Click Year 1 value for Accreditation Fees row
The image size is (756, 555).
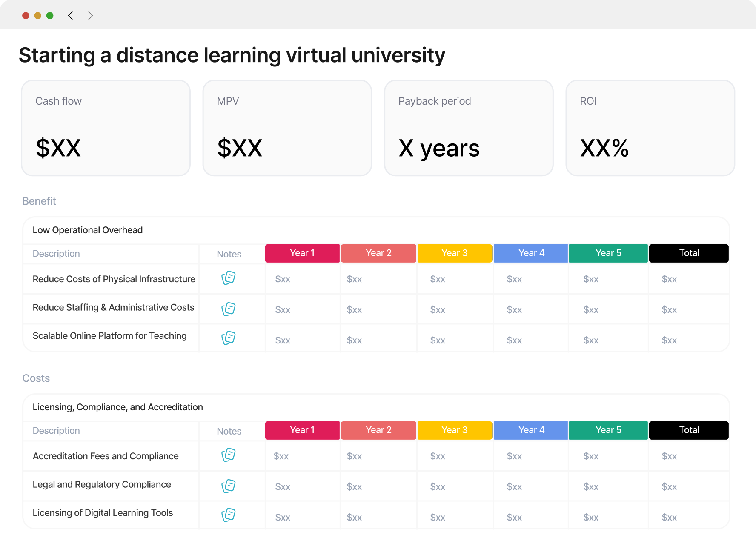click(x=281, y=456)
